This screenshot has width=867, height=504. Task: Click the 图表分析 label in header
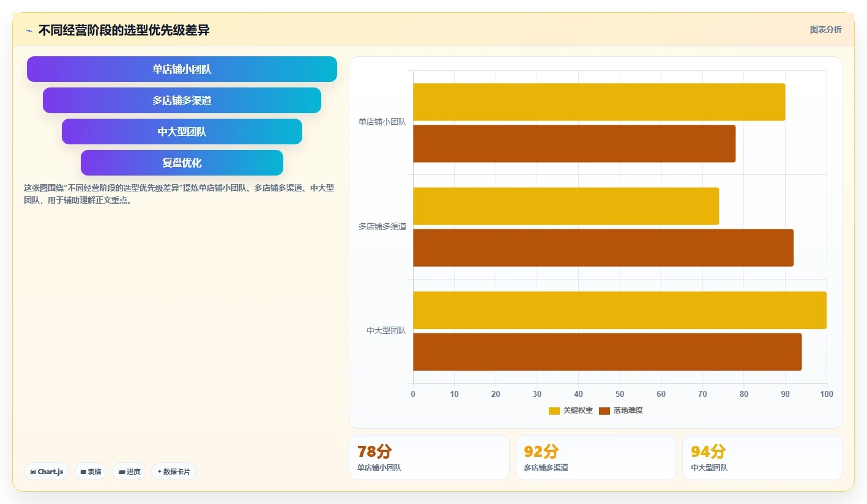[825, 29]
